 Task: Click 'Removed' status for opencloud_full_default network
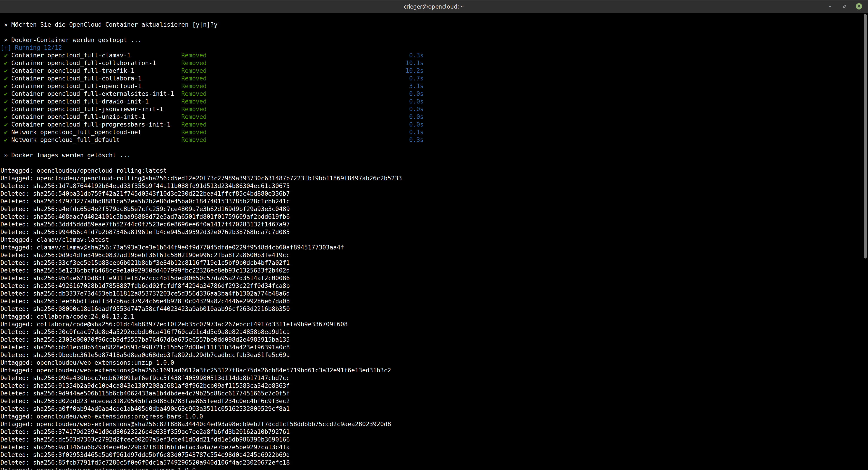(194, 140)
